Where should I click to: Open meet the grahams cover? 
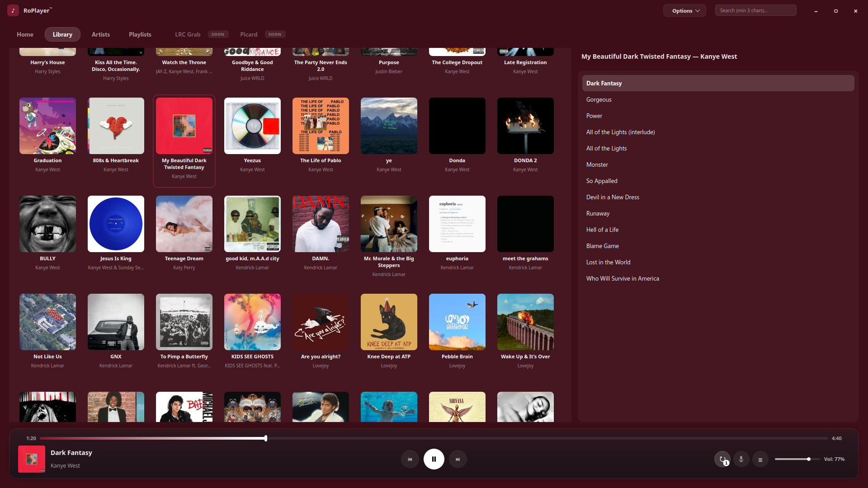[525, 224]
